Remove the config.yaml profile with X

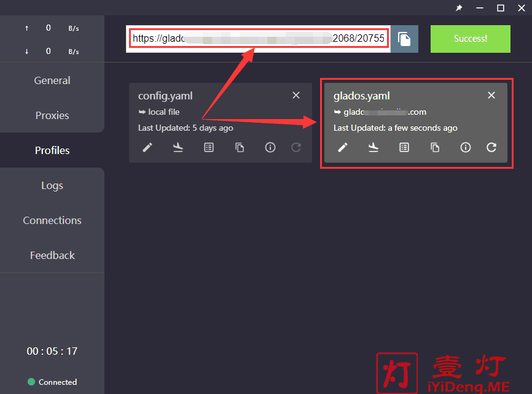296,95
